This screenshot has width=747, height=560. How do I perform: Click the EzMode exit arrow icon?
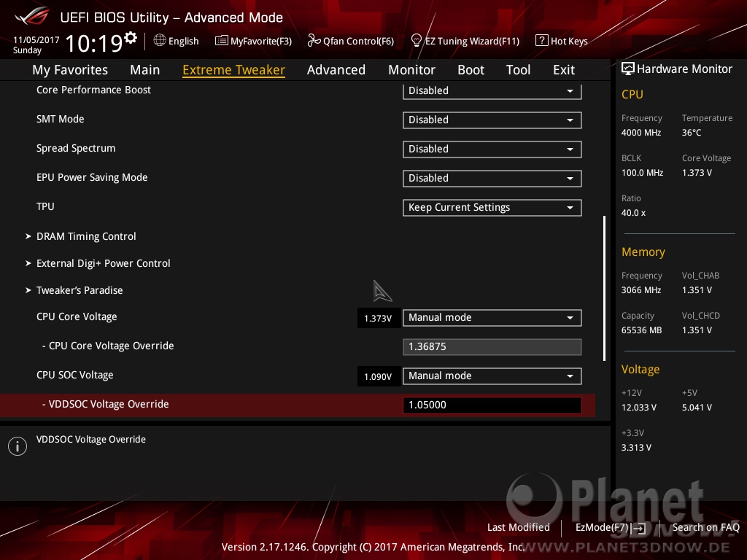tap(640, 528)
